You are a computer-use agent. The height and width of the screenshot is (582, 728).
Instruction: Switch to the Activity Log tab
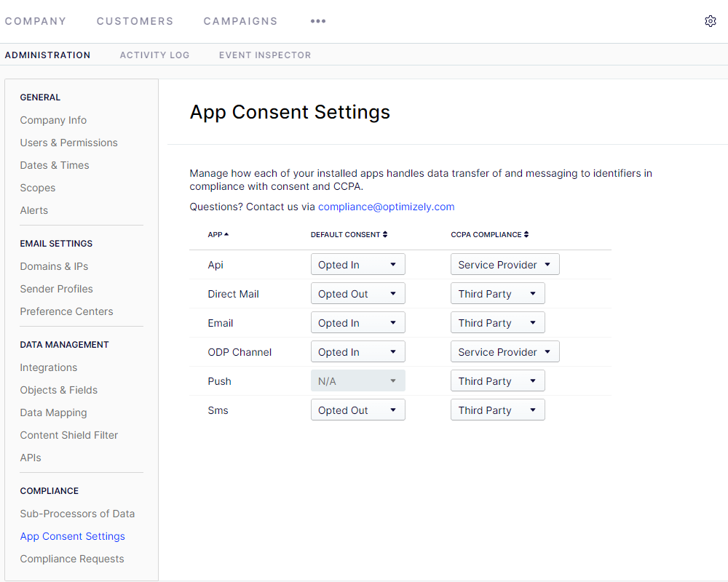tap(154, 55)
